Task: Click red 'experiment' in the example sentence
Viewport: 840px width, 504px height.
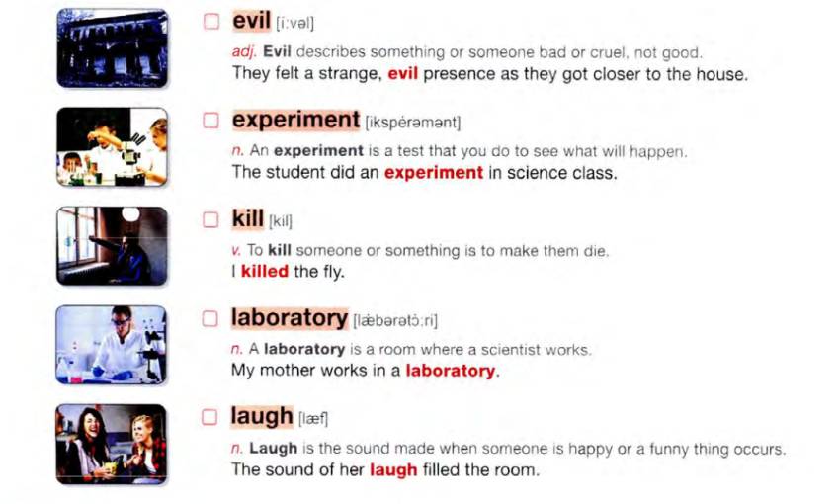Action: [433, 173]
